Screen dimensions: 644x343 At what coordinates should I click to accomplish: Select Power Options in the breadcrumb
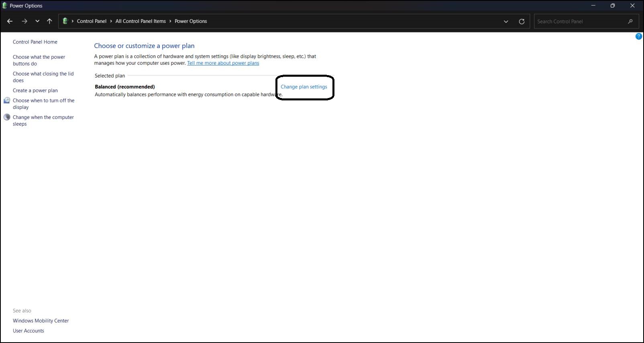tap(191, 21)
